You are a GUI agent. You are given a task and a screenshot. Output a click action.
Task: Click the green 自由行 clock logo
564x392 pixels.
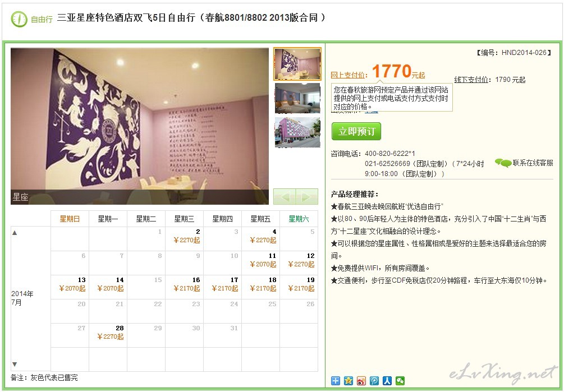click(x=19, y=19)
